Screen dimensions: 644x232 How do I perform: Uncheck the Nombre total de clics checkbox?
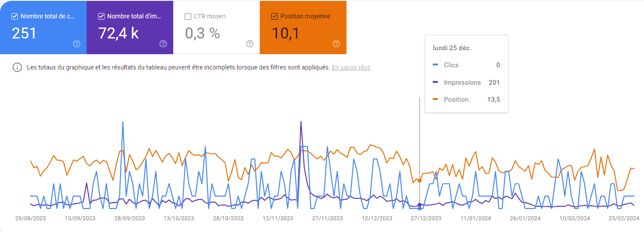[x=15, y=17]
